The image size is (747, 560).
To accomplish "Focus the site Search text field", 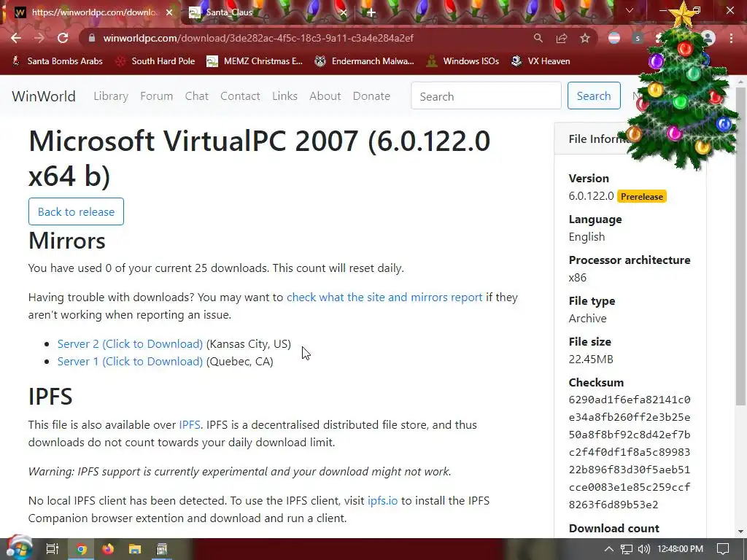I will tap(486, 96).
